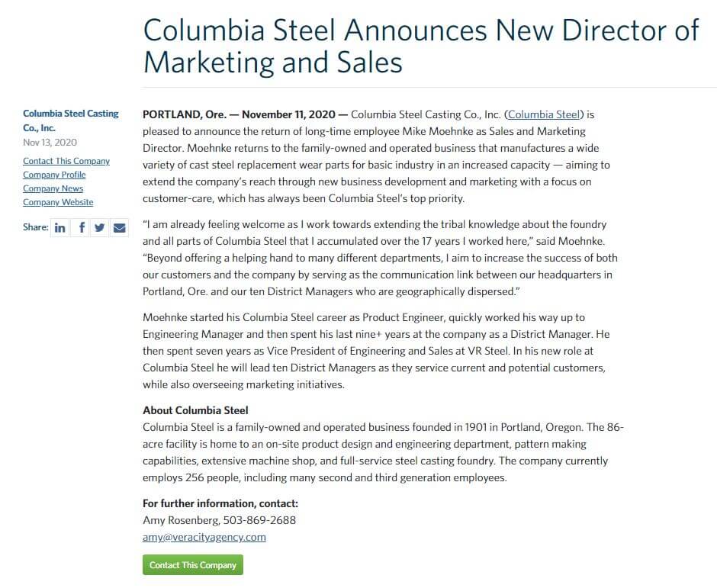Click the article headline title
This screenshot has width=717, height=588.
(x=421, y=47)
